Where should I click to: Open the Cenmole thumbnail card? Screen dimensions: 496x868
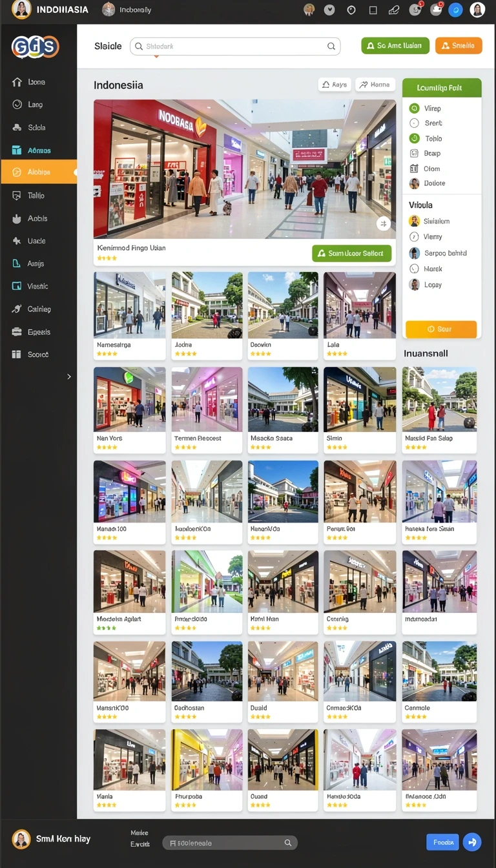[439, 681]
